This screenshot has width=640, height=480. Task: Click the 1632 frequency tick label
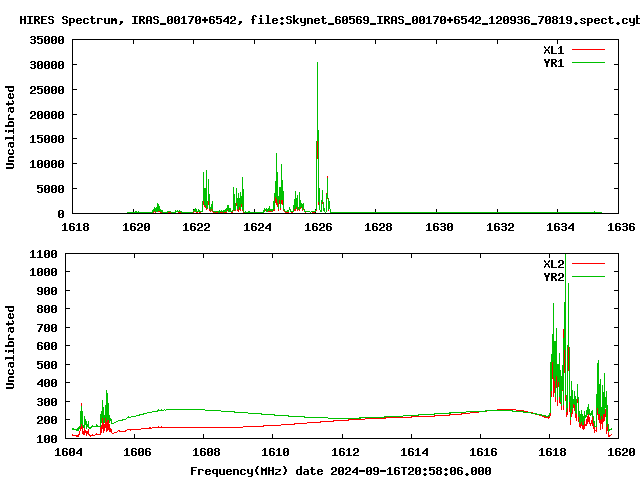pyautogui.click(x=500, y=227)
